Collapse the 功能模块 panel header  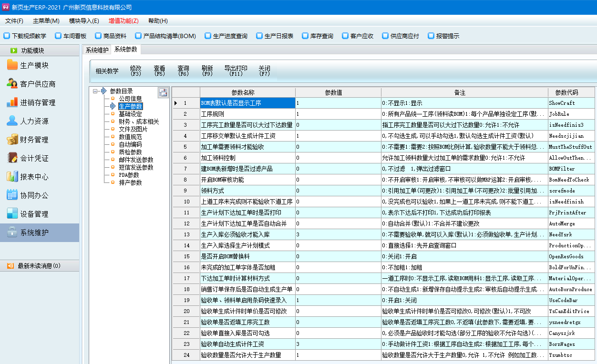pyautogui.click(x=40, y=51)
